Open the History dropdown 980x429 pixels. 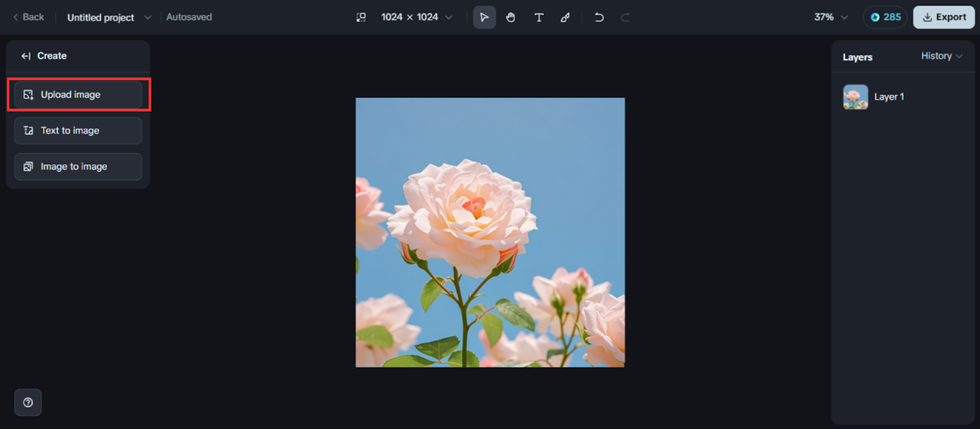tap(942, 56)
